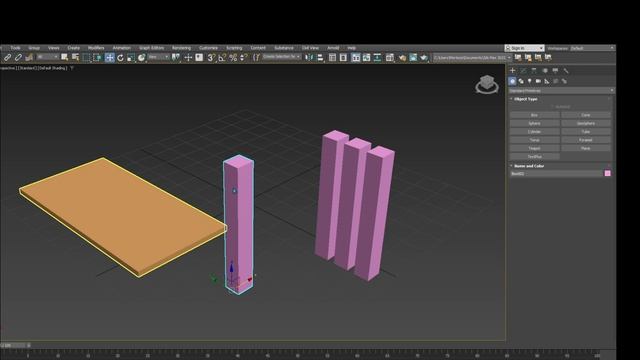This screenshot has width=640, height=360.
Task: Click the Select and Link chain icon
Action: pos(7,58)
